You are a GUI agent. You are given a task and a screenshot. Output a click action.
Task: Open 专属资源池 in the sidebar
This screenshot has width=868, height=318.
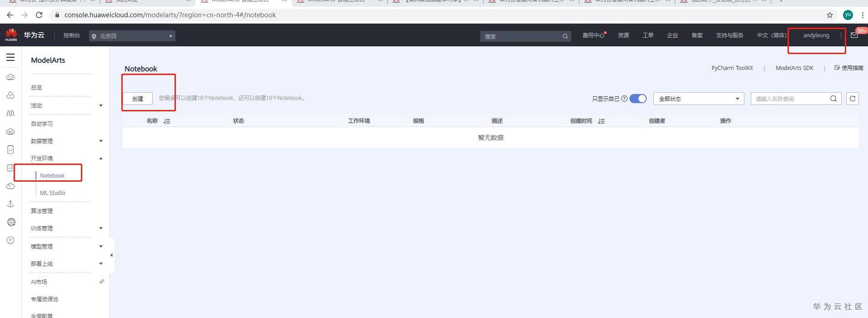coord(45,299)
